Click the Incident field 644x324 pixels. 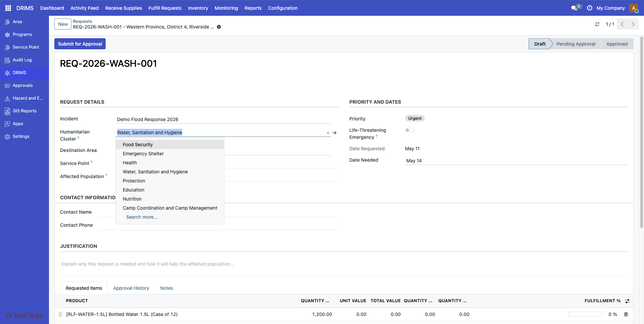click(x=223, y=119)
